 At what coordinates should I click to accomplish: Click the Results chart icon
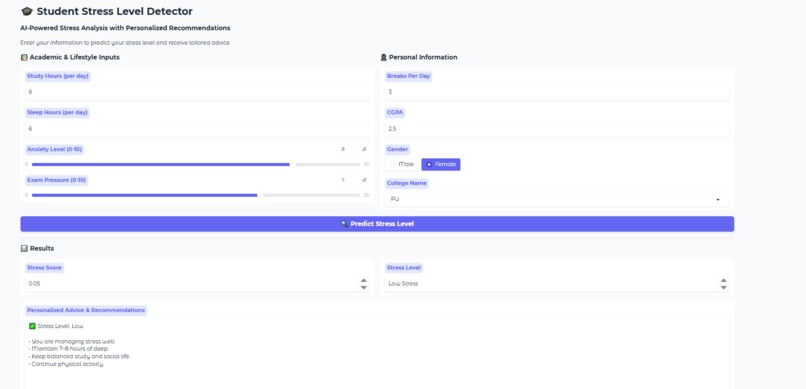pos(24,249)
